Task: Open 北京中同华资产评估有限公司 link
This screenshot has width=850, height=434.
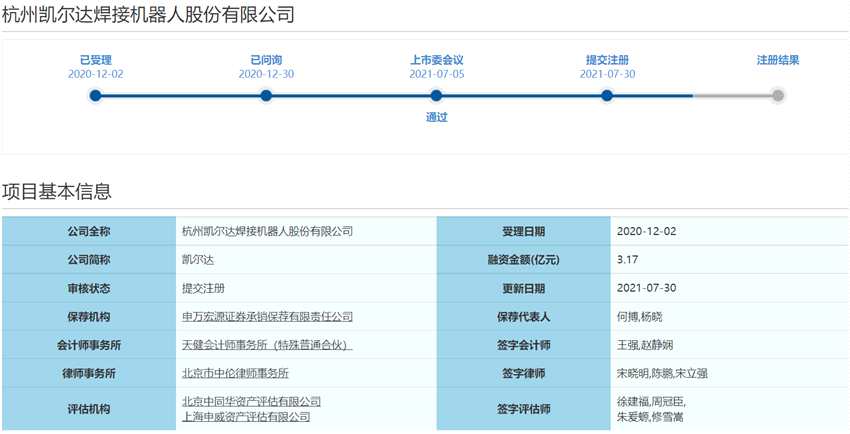Action: pyautogui.click(x=251, y=401)
